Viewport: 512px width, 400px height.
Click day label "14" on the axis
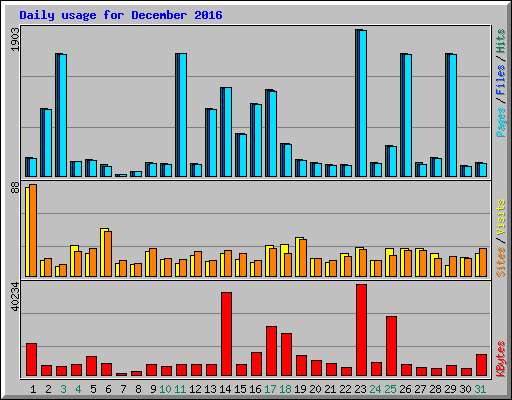[x=225, y=389]
